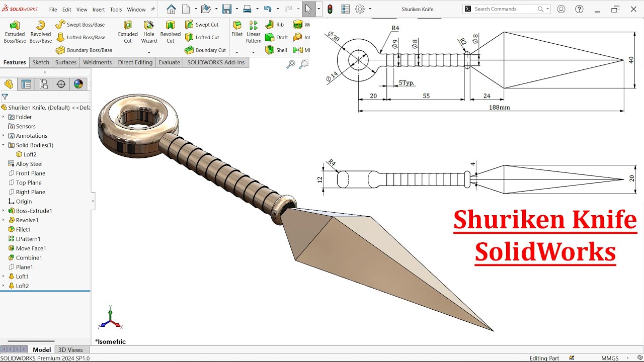Open the Tools menu
Image resolution: width=644 pixels, height=362 pixels.
pos(116,10)
